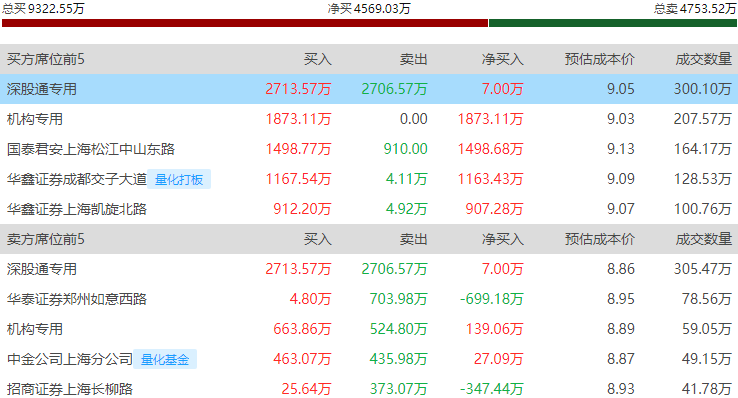
Task: Click the 买方席位前5 section header
Action: tap(46, 59)
